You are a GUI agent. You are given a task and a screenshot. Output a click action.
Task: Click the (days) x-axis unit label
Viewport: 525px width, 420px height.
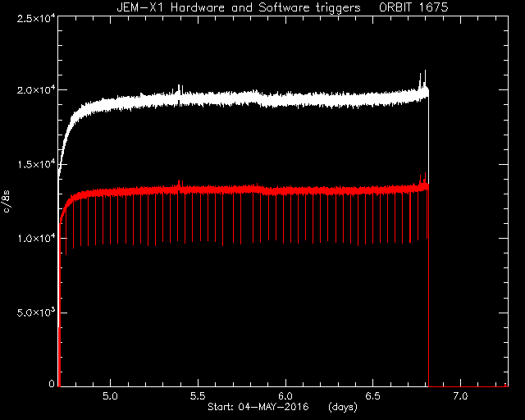point(343,407)
